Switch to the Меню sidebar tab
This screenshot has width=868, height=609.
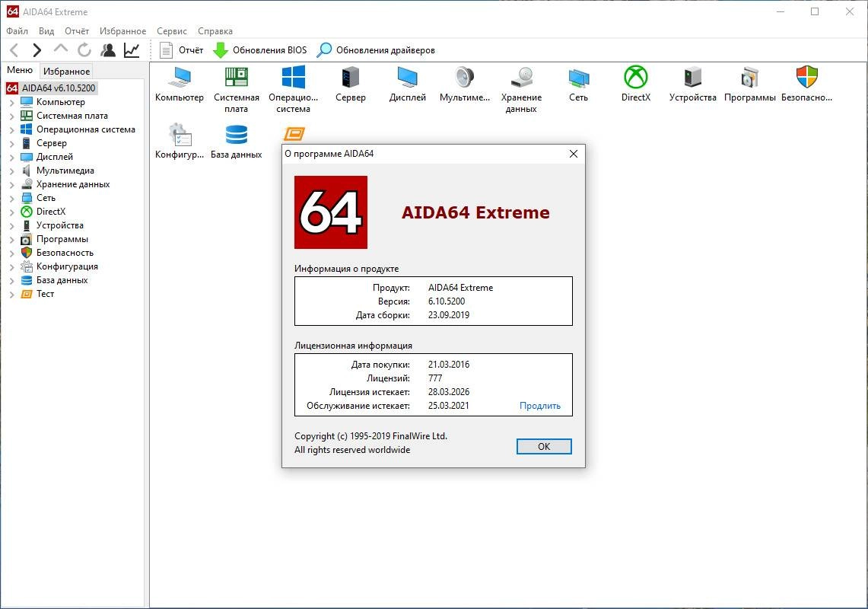coord(20,70)
